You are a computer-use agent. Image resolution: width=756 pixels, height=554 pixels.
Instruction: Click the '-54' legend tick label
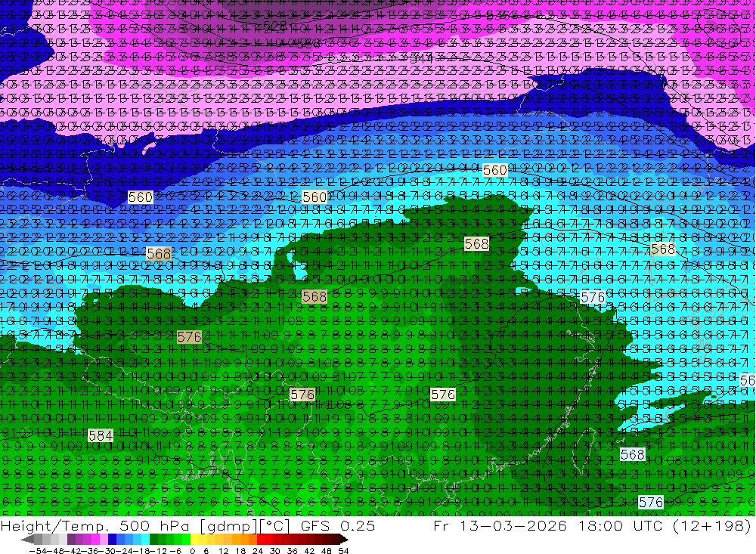click(x=38, y=551)
